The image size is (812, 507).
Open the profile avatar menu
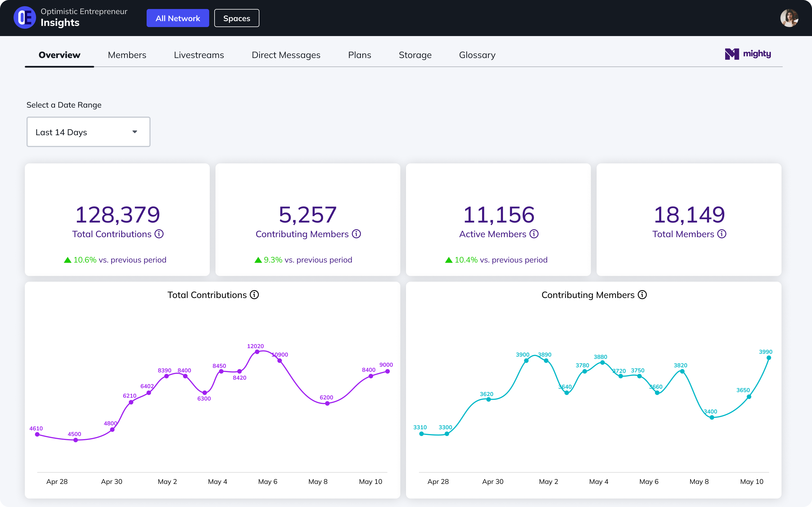coord(790,18)
